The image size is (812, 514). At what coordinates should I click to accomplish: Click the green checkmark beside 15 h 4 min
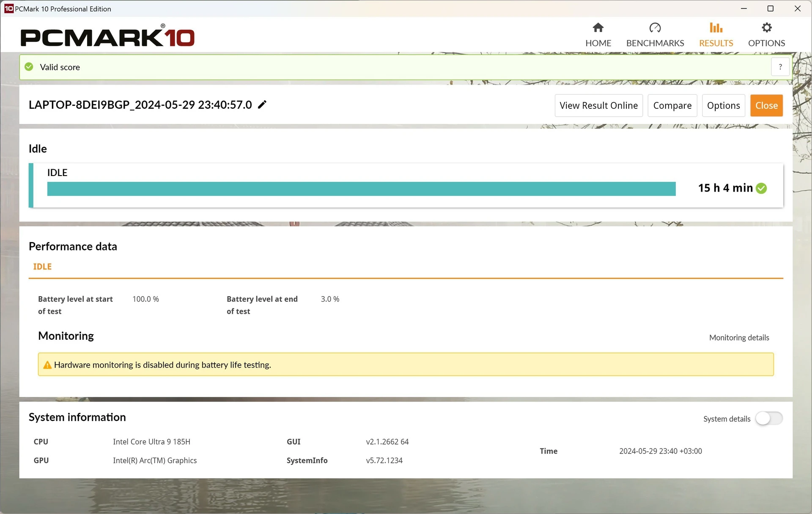coord(761,188)
